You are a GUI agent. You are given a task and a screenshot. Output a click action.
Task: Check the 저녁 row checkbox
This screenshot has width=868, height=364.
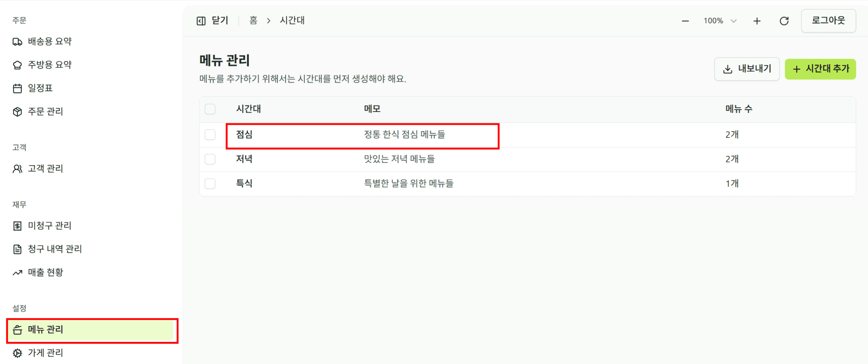tap(210, 159)
